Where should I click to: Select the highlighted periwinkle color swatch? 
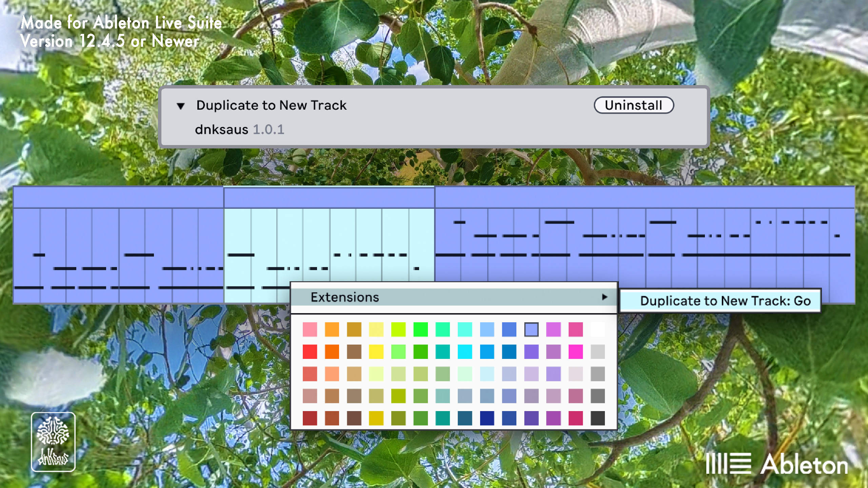click(x=531, y=329)
